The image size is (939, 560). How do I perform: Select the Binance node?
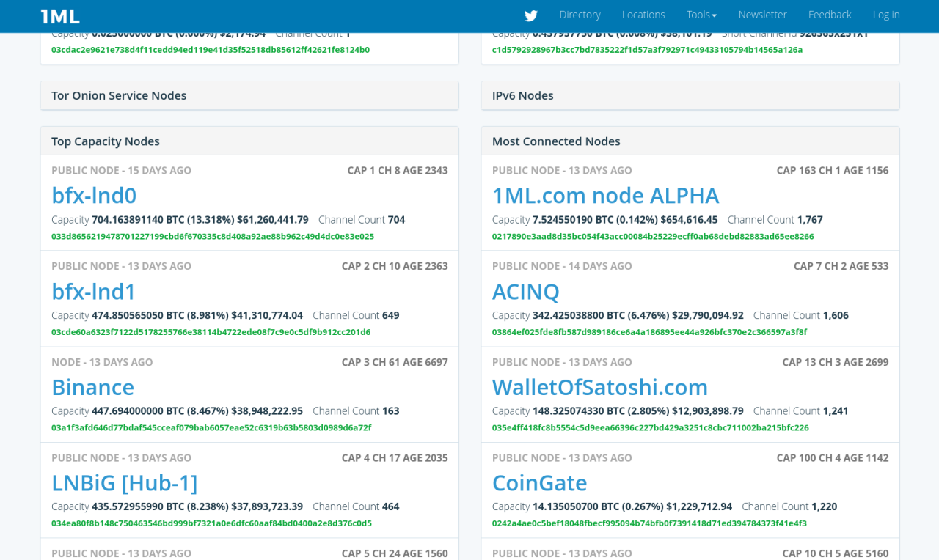(x=93, y=387)
